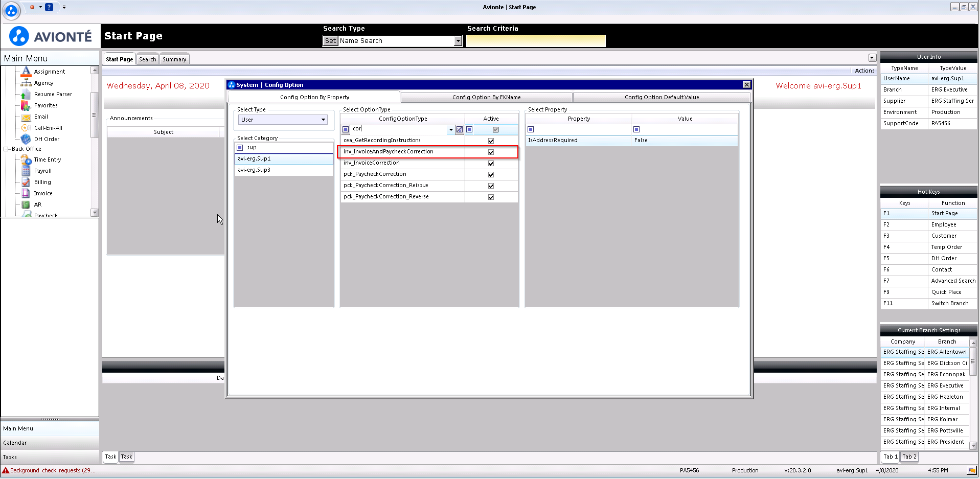Open the Search Type Name Search dropdown
Viewport: 980px width, 479px height.
(458, 41)
